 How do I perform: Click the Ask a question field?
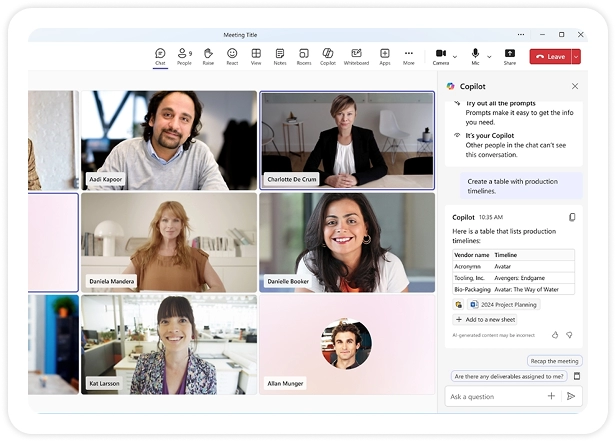click(495, 396)
